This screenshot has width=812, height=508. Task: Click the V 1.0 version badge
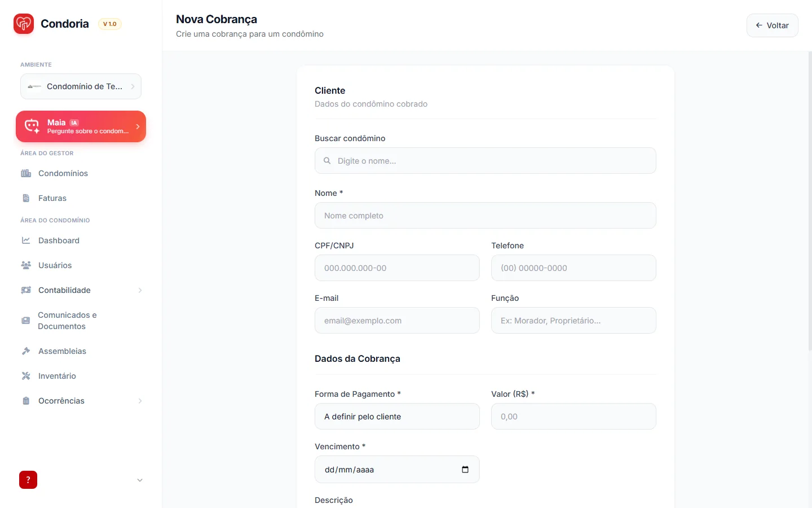pos(110,24)
